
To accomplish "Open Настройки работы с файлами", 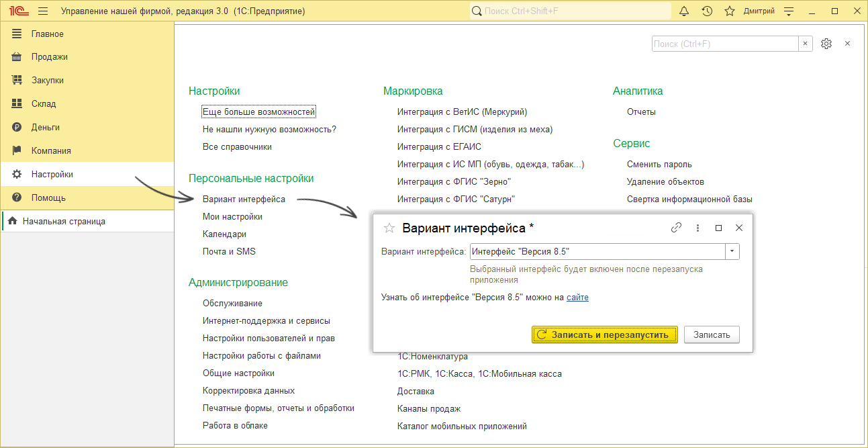I will (x=262, y=356).
